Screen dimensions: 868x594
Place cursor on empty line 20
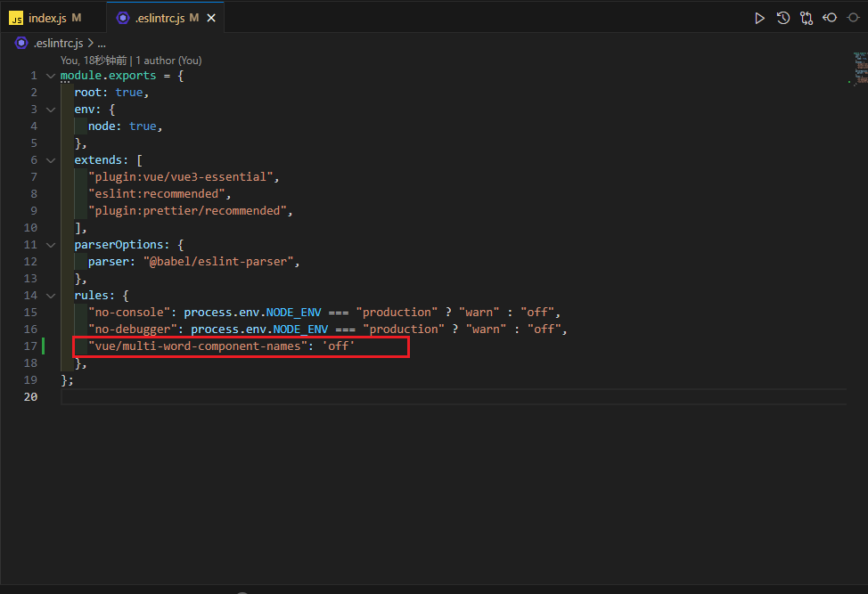point(454,396)
